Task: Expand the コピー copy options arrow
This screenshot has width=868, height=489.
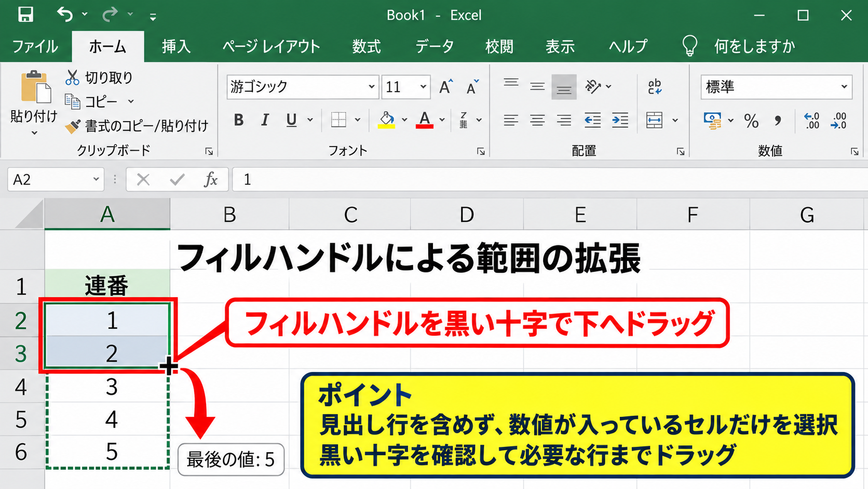Action: [x=131, y=101]
